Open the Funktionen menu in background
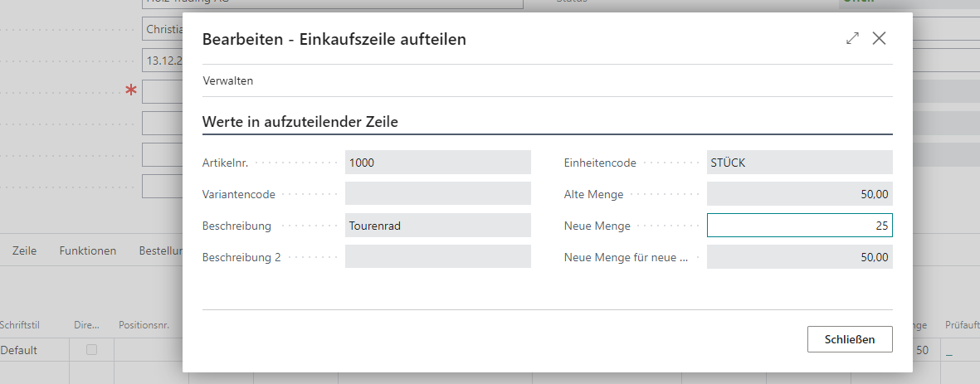The width and height of the screenshot is (980, 384). [x=87, y=250]
